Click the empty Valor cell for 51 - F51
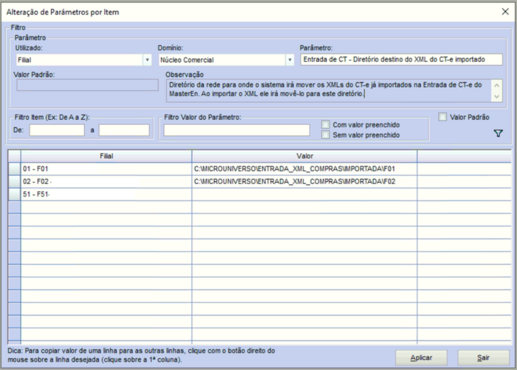Screen dimensions: 517x370 tap(304, 194)
